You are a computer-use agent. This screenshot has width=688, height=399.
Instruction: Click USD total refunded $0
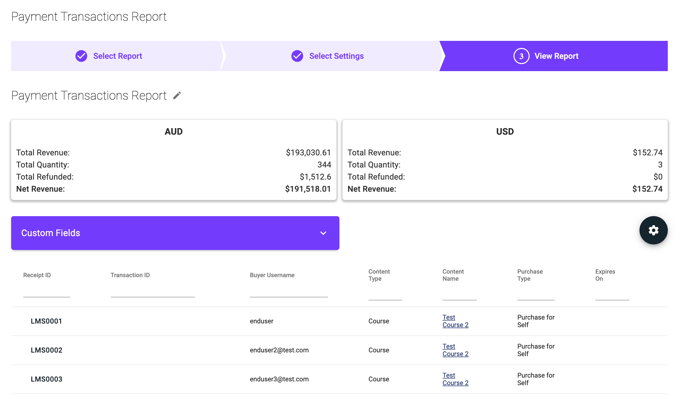tap(658, 177)
